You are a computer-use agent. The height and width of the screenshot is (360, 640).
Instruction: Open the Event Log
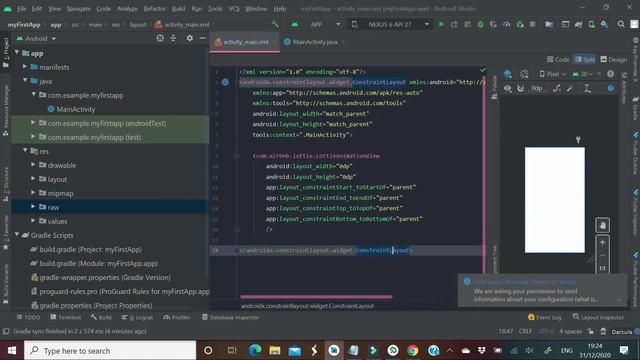tap(544, 317)
